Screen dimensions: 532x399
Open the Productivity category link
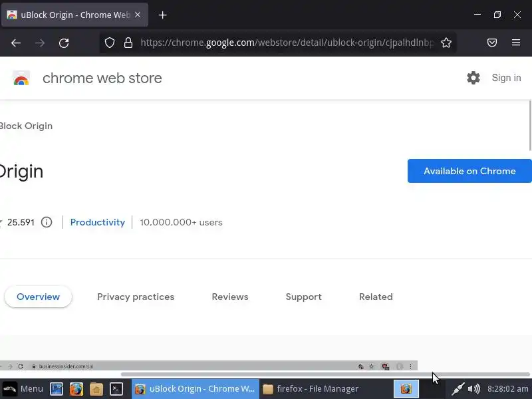[98, 223]
